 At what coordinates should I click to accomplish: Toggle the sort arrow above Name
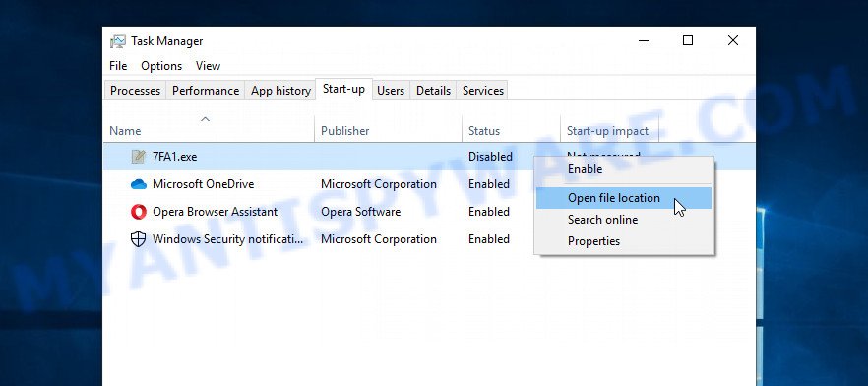click(205, 118)
